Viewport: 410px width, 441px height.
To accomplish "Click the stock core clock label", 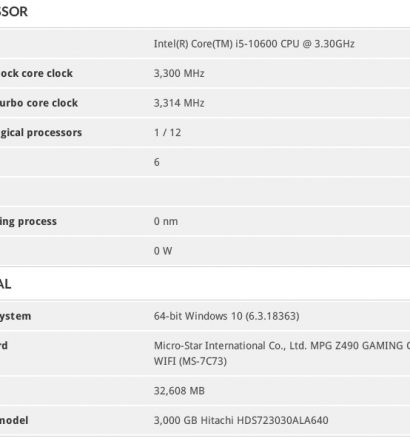I will [36, 73].
